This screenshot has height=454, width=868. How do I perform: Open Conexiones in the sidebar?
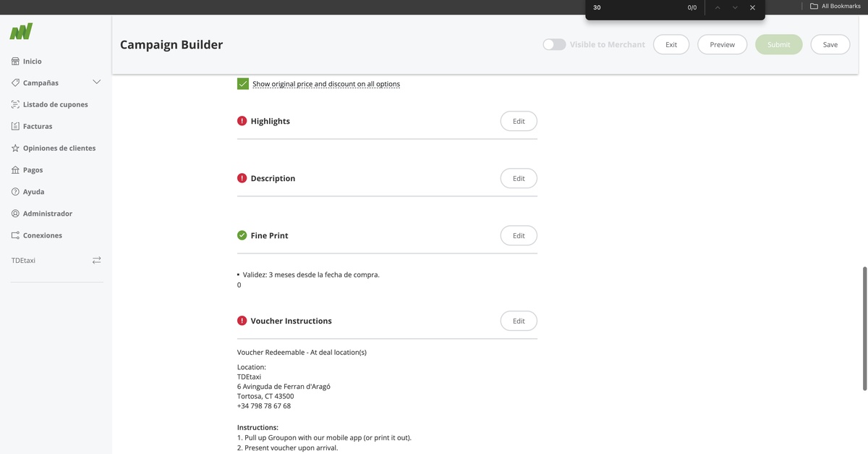point(43,235)
